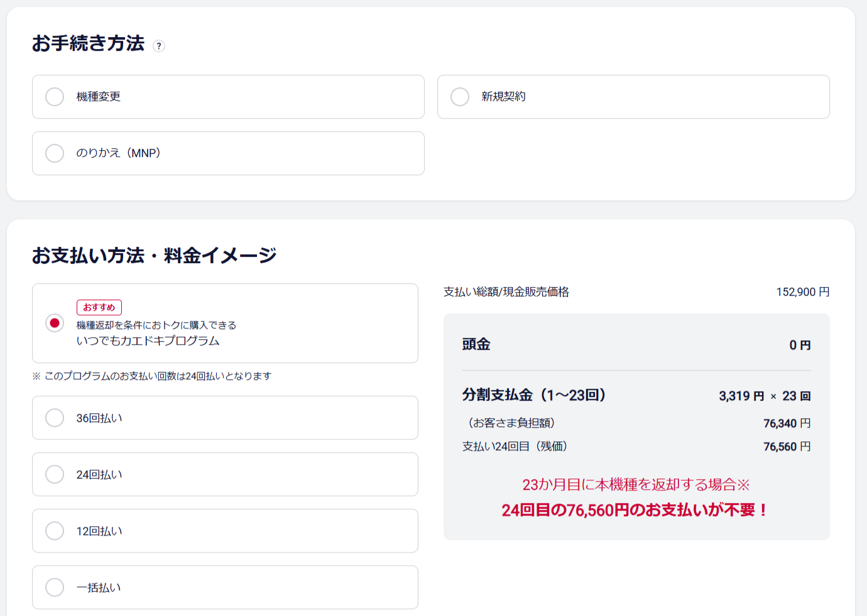Select 12回払い payment option
867x616 pixels.
[55, 531]
